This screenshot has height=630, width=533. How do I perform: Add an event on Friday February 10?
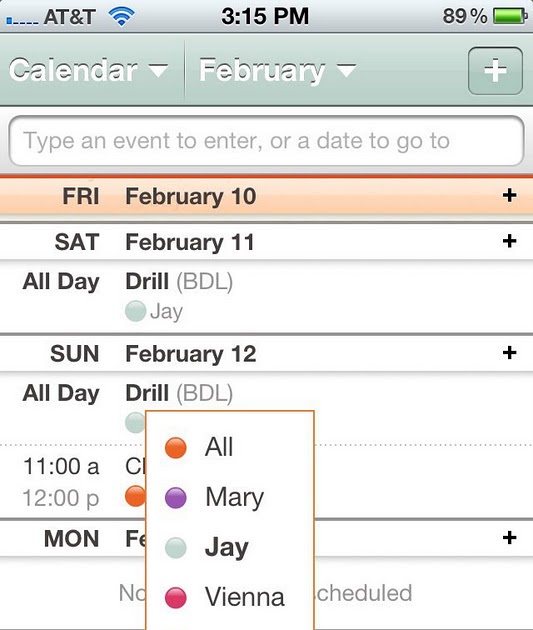click(509, 195)
